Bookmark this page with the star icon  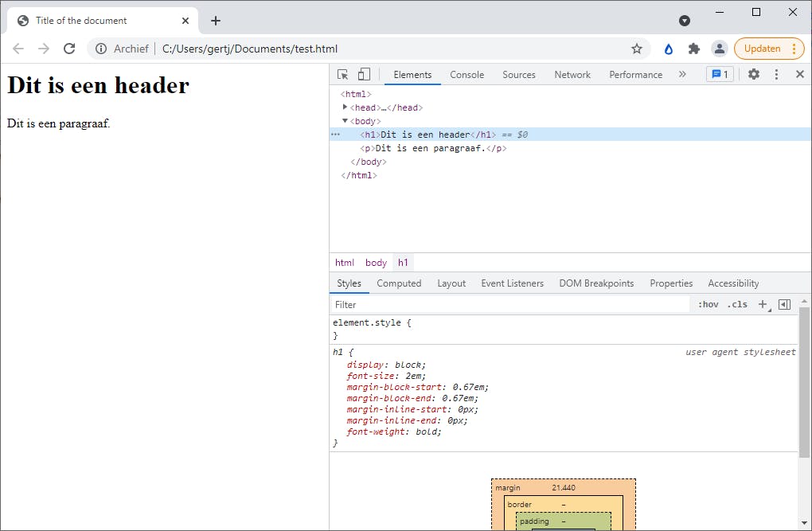pyautogui.click(x=637, y=49)
